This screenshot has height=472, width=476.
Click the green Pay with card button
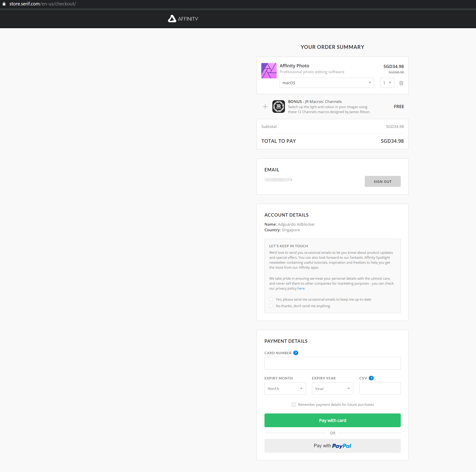click(x=332, y=420)
